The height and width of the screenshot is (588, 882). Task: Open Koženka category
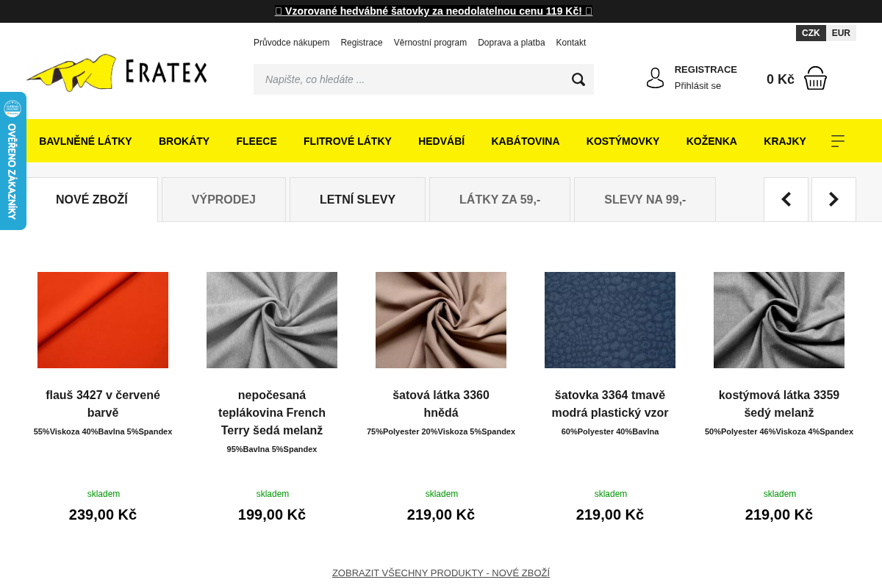click(711, 141)
